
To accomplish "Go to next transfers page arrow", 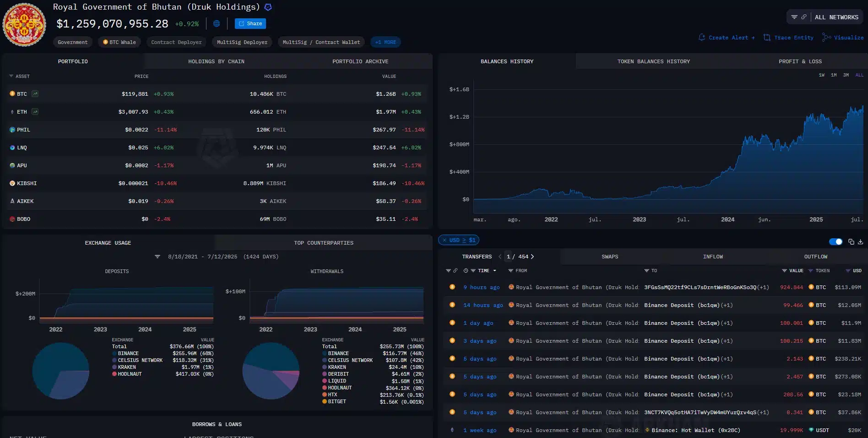I will 532,257.
